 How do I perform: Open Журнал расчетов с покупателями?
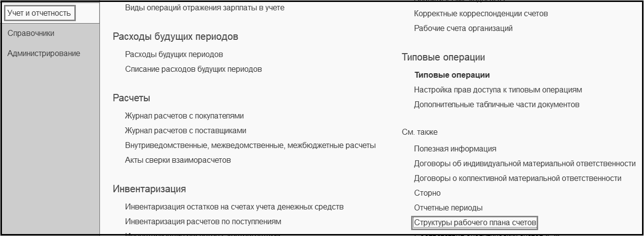click(185, 116)
